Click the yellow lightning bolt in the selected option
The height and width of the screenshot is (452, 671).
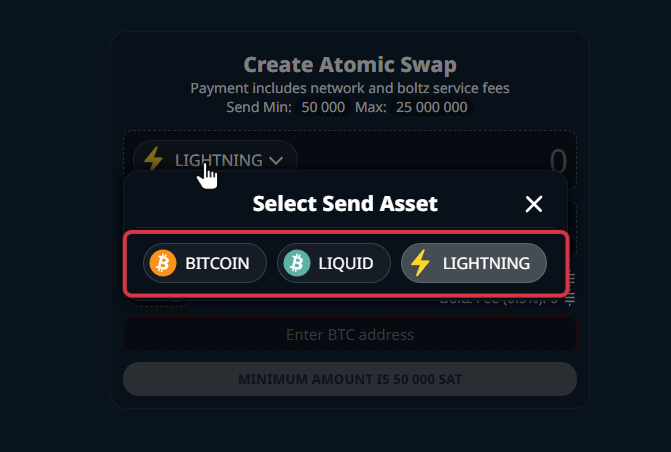click(x=421, y=263)
